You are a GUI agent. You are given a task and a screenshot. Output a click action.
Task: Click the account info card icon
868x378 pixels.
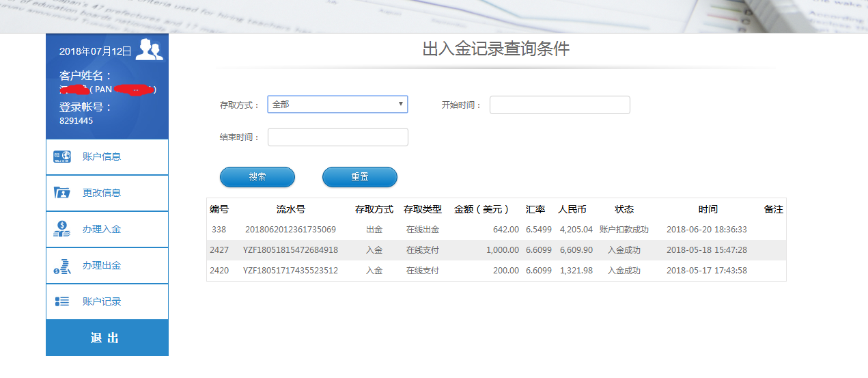coord(62,157)
